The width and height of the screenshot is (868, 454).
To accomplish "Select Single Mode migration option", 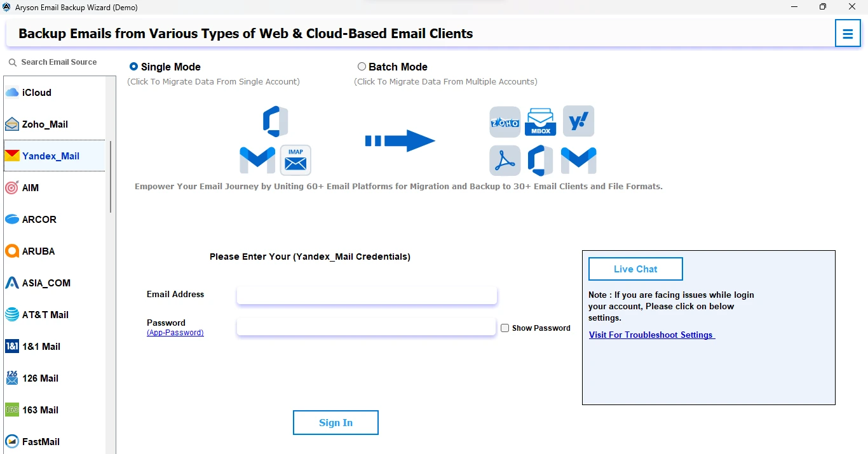I will pyautogui.click(x=133, y=66).
